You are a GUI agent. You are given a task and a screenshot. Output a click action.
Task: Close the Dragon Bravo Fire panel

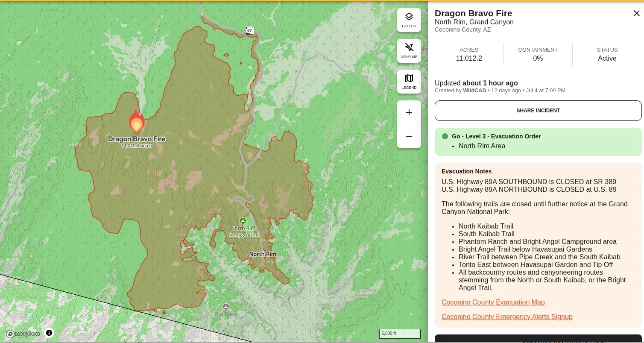(x=636, y=13)
